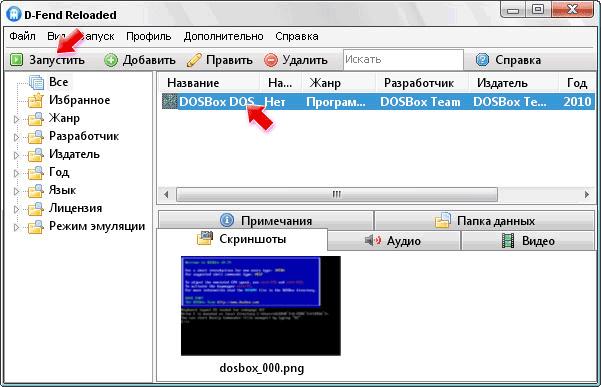Sort list by На... column header
Screen dimensions: 601x387
281,83
